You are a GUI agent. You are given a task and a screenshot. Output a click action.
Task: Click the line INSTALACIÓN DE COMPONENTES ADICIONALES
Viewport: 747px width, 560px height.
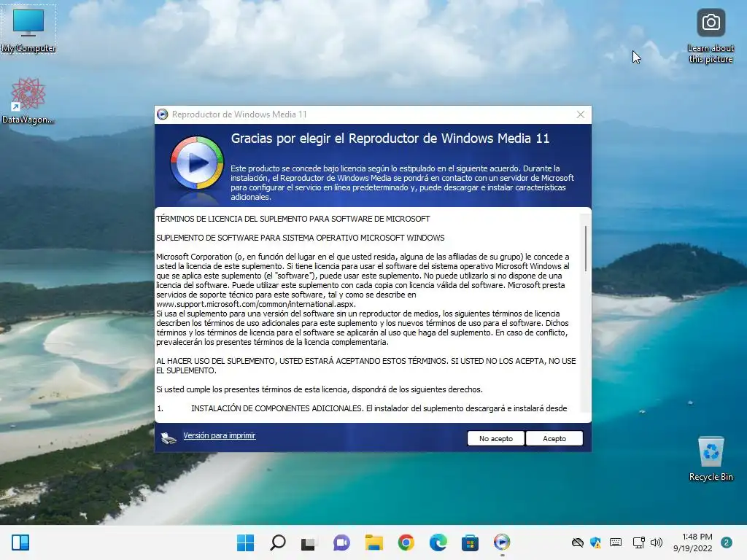(362, 408)
